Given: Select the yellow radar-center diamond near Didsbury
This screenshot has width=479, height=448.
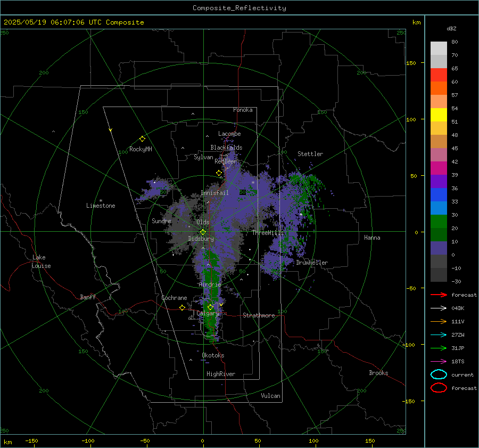Looking at the screenshot, I should (203, 232).
